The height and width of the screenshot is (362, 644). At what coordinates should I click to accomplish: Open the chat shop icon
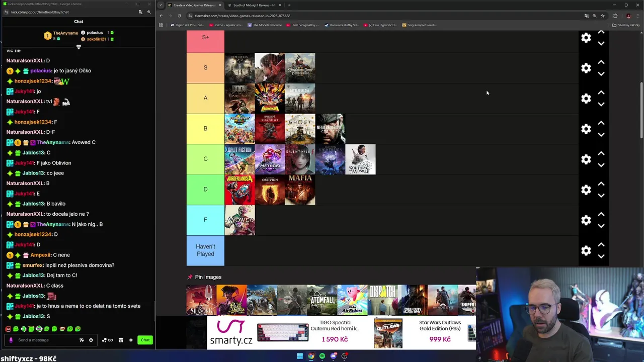coord(121,340)
